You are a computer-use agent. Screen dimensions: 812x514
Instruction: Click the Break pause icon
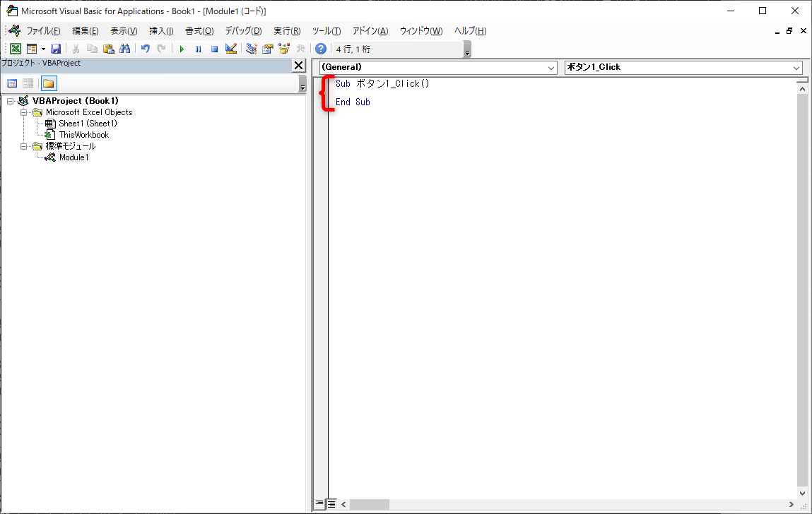pyautogui.click(x=198, y=49)
